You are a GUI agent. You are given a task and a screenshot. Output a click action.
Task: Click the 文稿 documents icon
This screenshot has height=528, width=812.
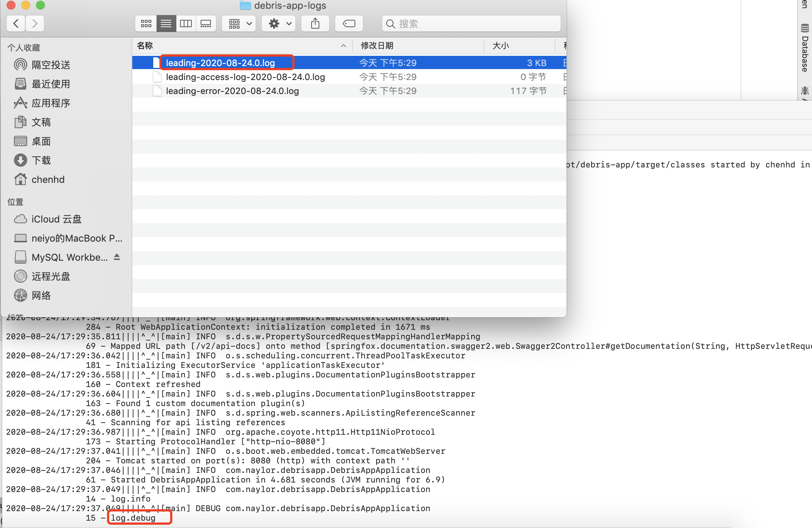21,122
